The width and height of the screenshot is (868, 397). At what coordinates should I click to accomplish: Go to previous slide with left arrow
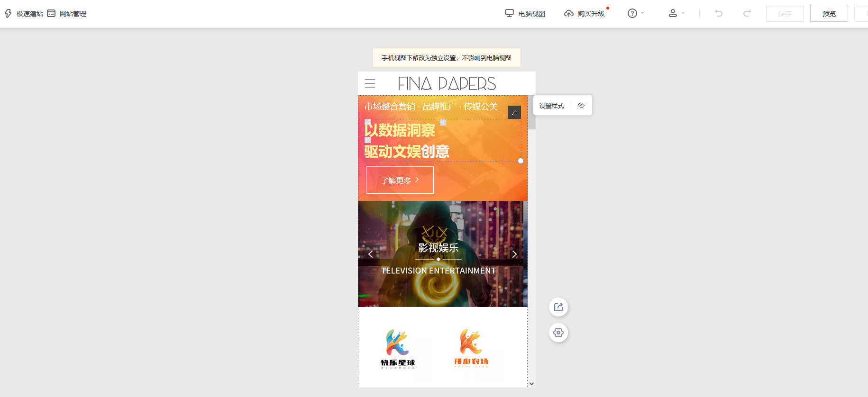tap(371, 254)
